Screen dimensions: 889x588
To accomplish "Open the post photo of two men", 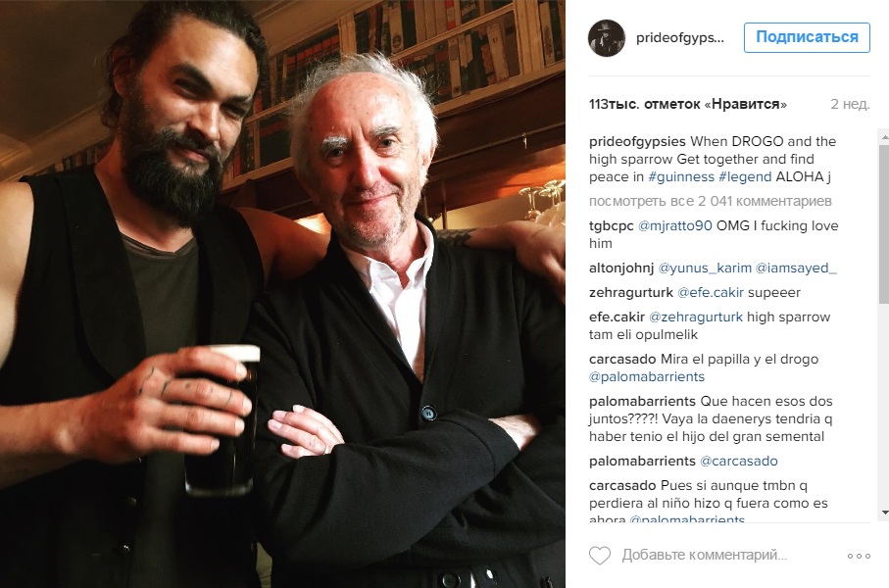I will tap(282, 294).
